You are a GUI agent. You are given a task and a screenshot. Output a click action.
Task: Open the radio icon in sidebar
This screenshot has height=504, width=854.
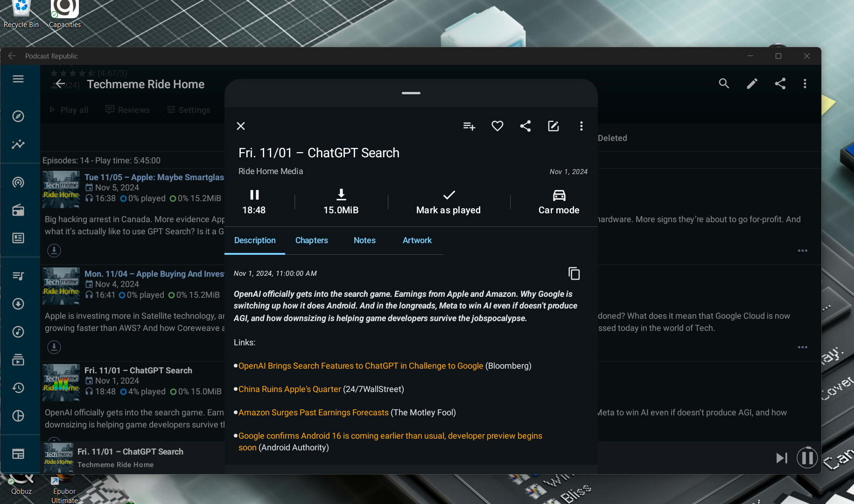click(x=18, y=210)
